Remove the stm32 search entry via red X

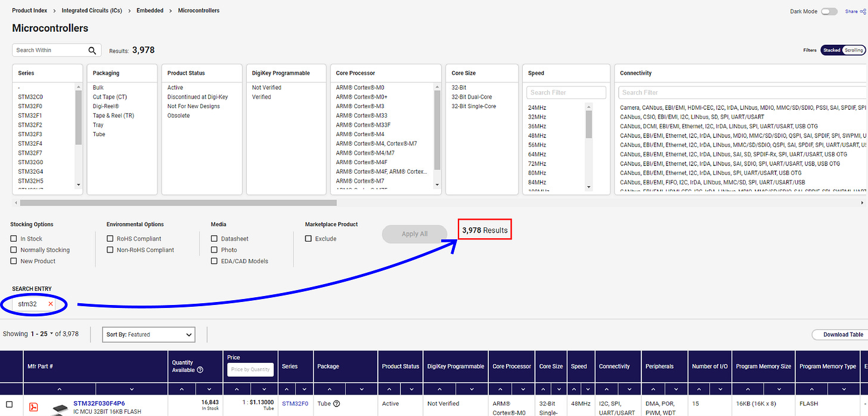pyautogui.click(x=51, y=304)
